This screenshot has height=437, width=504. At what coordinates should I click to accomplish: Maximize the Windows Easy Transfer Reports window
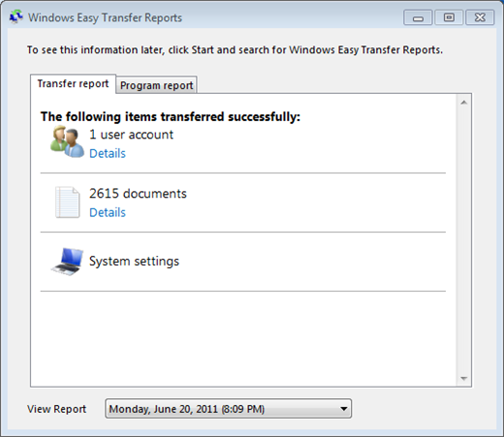(x=449, y=17)
